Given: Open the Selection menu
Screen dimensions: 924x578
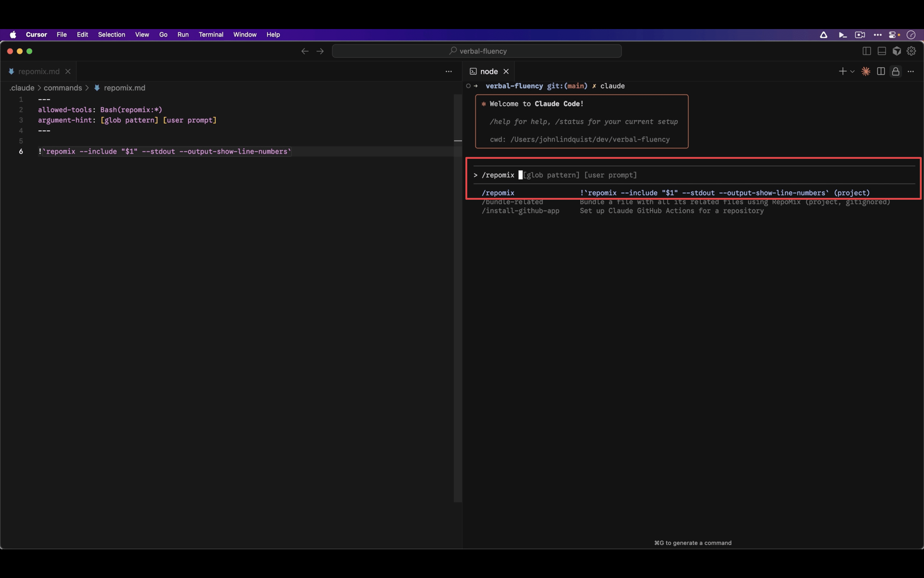Looking at the screenshot, I should click(x=112, y=35).
